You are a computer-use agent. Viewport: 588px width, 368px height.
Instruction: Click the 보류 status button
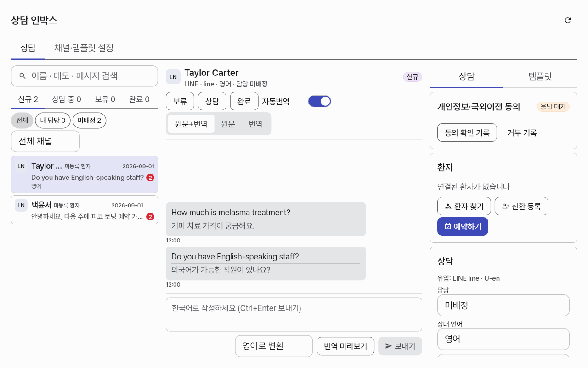click(180, 101)
